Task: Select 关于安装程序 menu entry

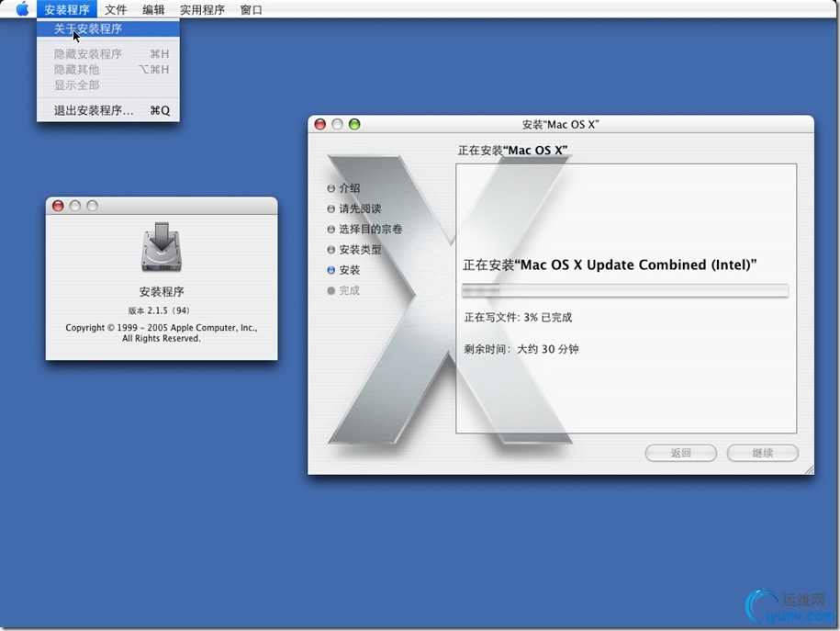Action: click(108, 29)
